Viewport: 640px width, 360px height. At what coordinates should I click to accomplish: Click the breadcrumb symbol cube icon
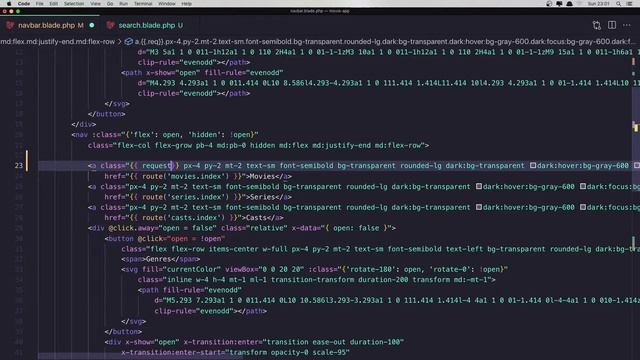pos(129,42)
